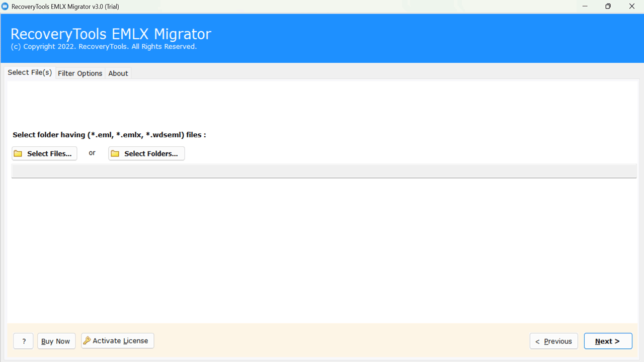Switch to the Filter Options tab
Screen dimensions: 644x362
80,73
